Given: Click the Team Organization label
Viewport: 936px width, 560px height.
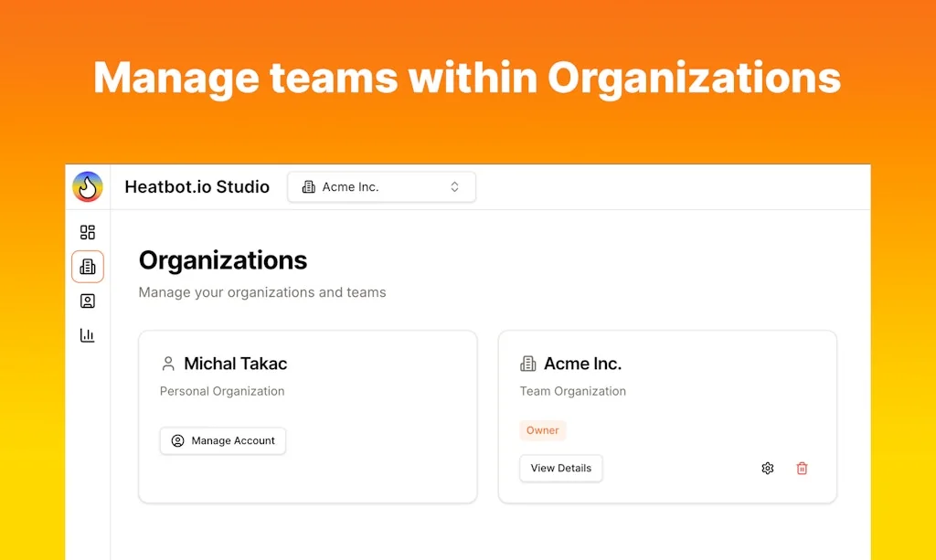Looking at the screenshot, I should coord(573,391).
